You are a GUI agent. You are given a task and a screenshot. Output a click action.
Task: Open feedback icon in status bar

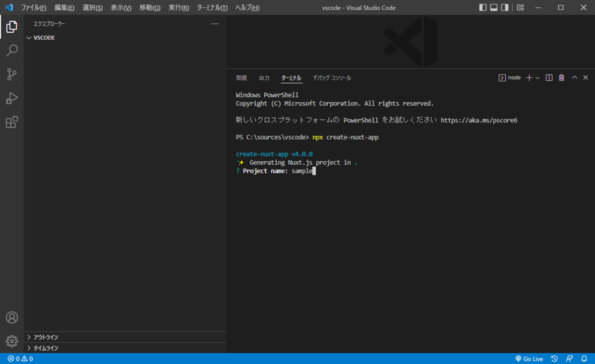point(569,359)
